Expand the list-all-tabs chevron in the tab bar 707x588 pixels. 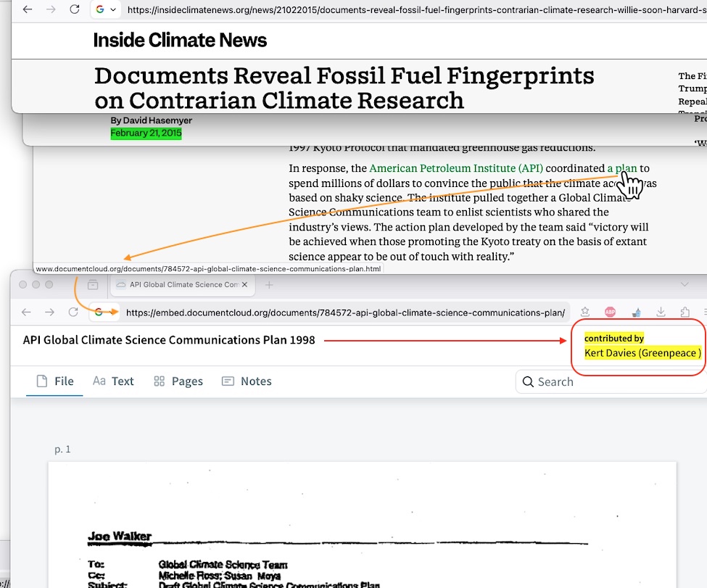(x=685, y=285)
